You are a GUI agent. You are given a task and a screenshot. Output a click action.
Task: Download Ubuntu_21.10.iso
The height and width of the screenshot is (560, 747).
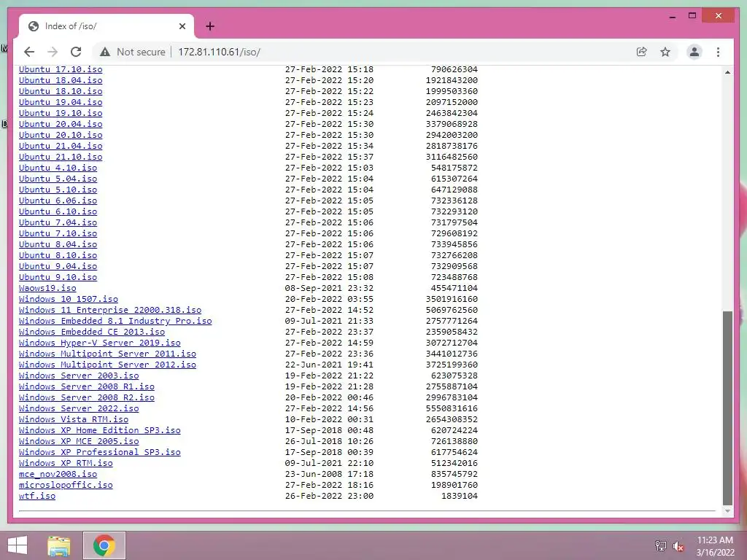pyautogui.click(x=61, y=157)
